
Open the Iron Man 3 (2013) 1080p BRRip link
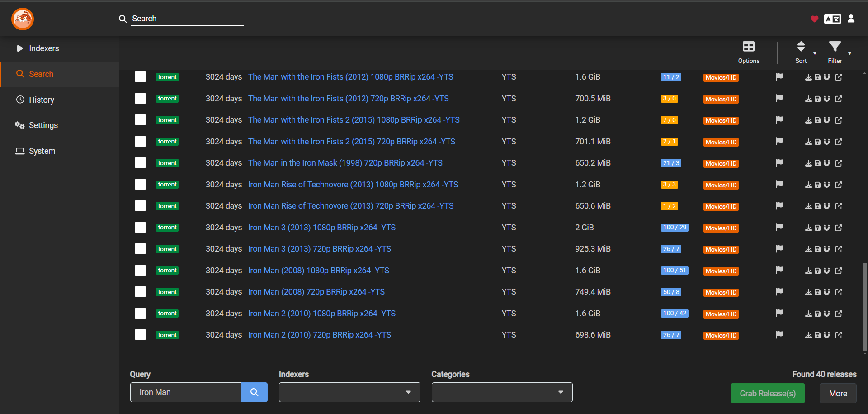click(321, 228)
